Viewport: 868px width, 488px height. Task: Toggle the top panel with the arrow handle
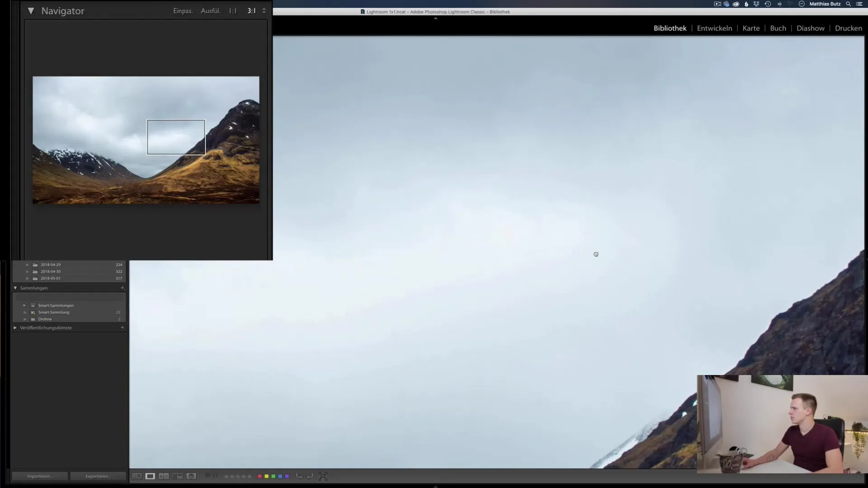coord(435,18)
